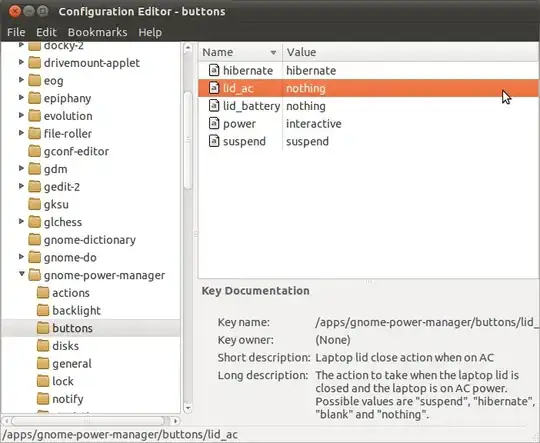Click the lid_battery key icon

(x=214, y=106)
